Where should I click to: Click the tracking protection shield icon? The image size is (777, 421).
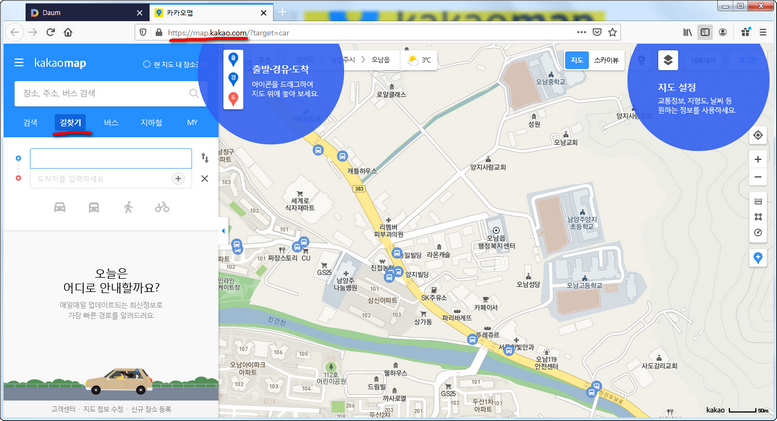[143, 32]
